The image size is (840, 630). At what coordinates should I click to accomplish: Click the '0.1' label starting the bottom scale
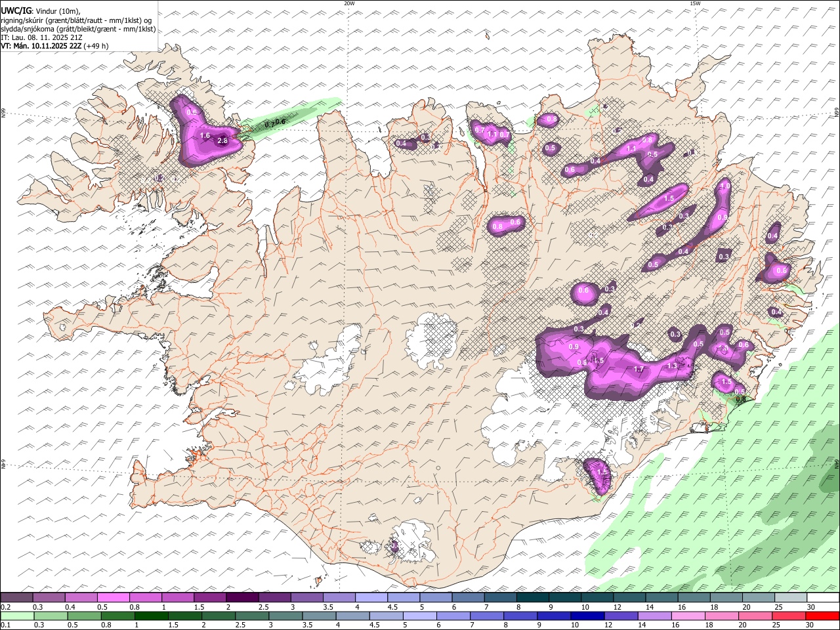pos(5,625)
